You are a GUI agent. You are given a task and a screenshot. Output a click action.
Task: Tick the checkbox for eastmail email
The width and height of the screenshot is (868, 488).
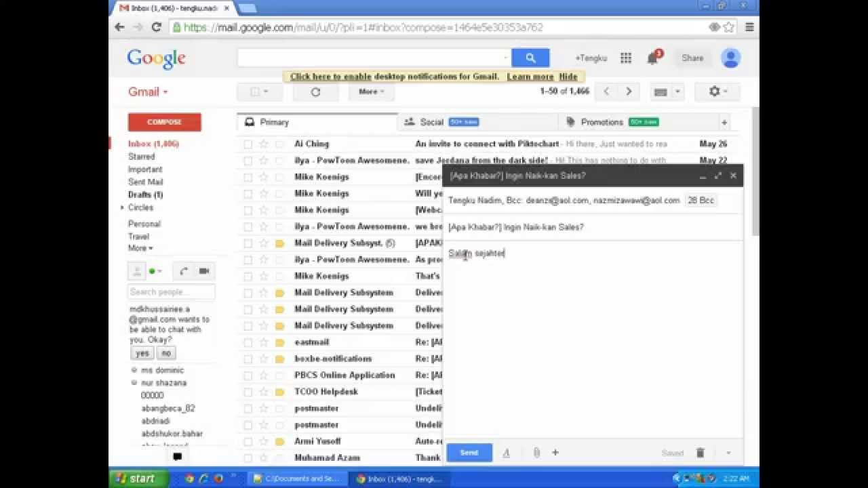coord(248,342)
